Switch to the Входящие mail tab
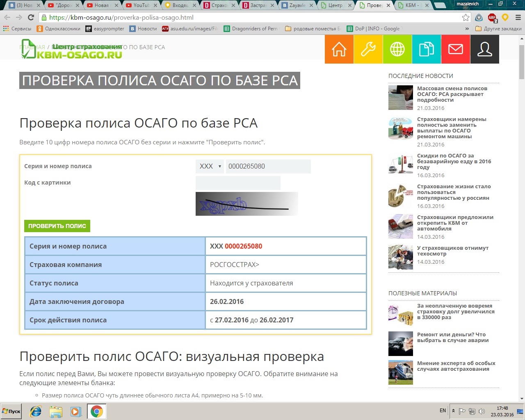Screen dimensions: 525x420 click(x=179, y=5)
